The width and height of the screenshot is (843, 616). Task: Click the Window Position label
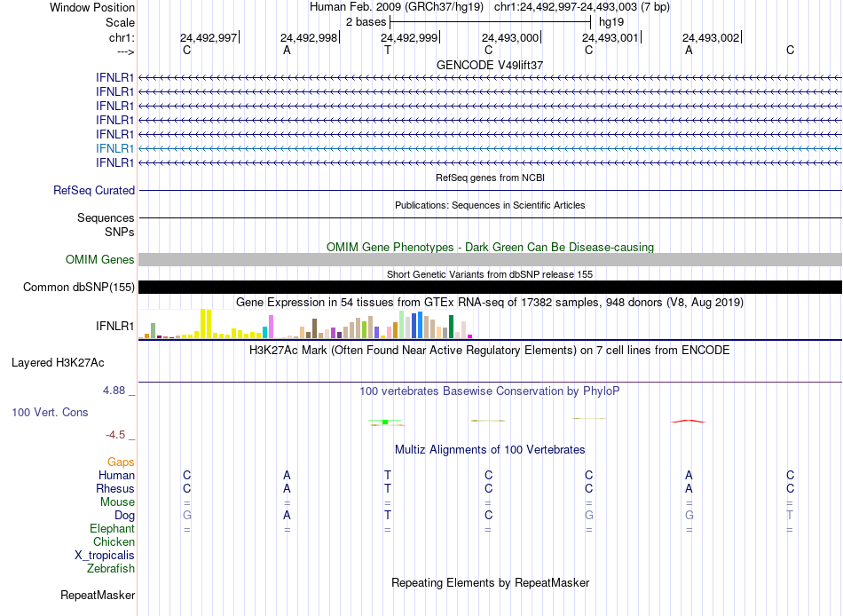[92, 7]
